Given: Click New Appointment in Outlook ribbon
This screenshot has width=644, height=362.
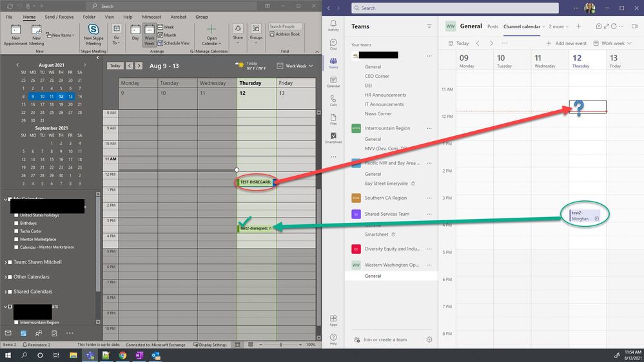Looking at the screenshot, I should pos(15,35).
